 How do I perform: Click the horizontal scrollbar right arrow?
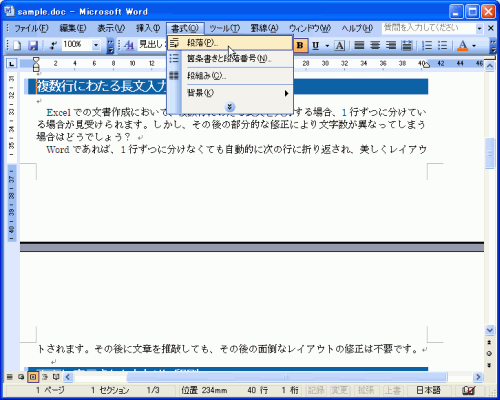478,377
